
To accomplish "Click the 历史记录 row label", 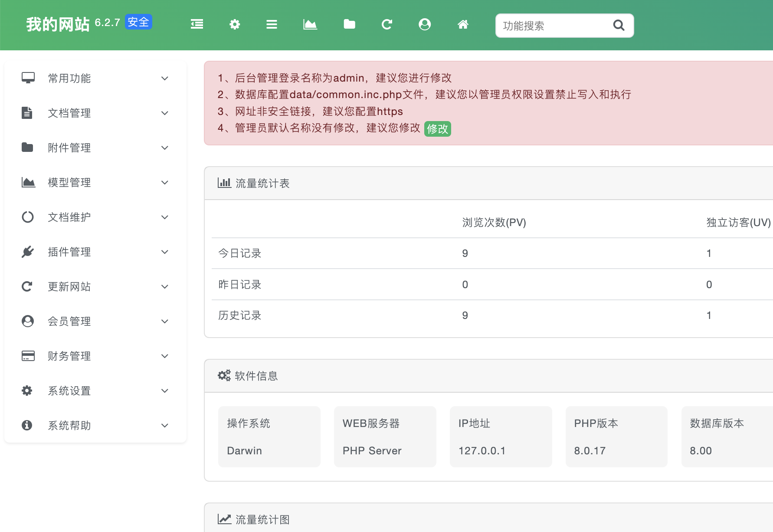I will (x=240, y=315).
